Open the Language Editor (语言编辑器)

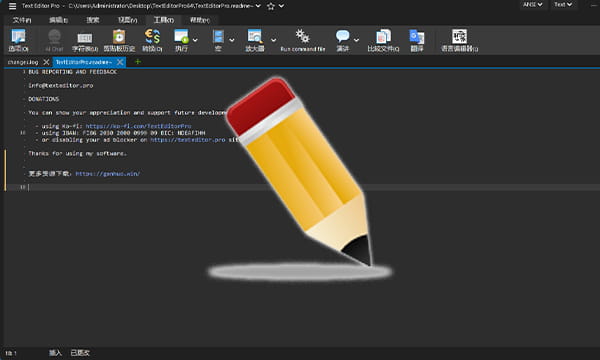[459, 41]
